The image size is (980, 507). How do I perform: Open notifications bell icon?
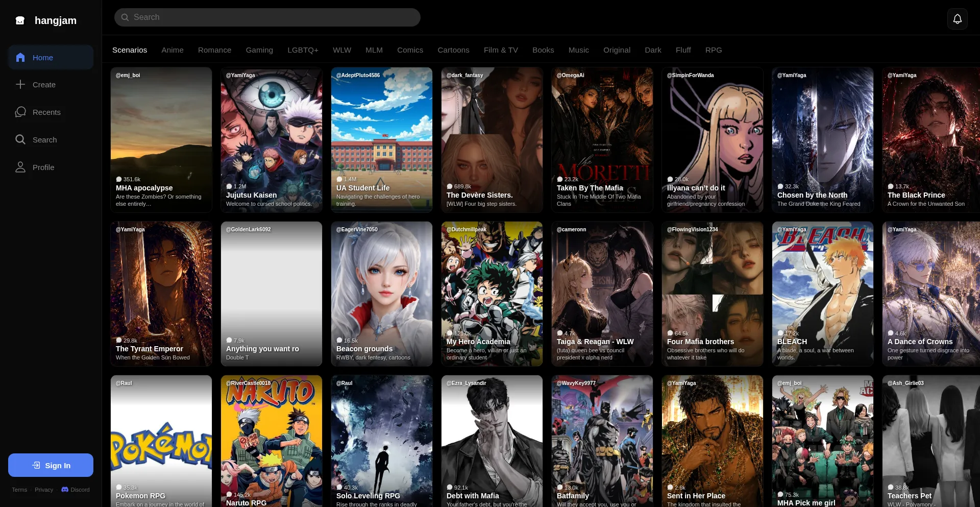(958, 19)
